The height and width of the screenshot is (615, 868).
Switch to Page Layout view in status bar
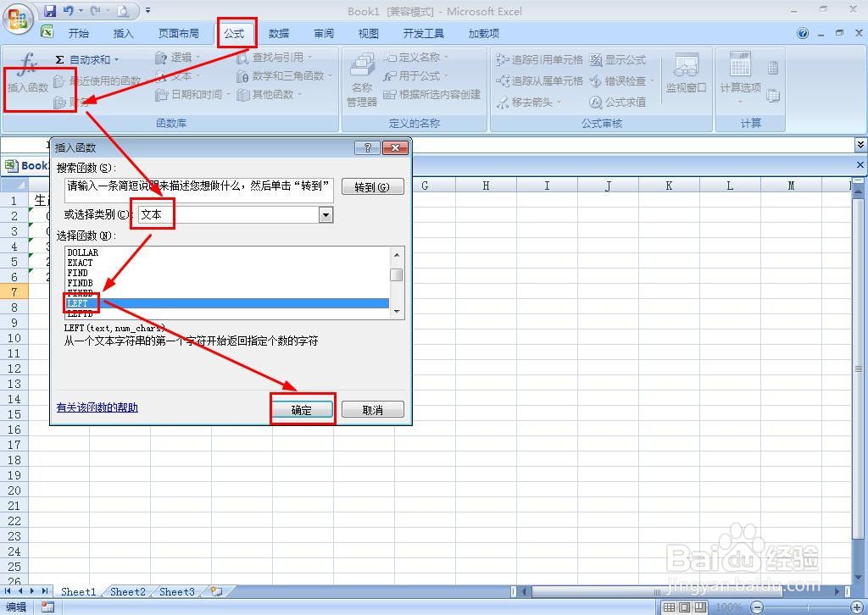coord(685,607)
